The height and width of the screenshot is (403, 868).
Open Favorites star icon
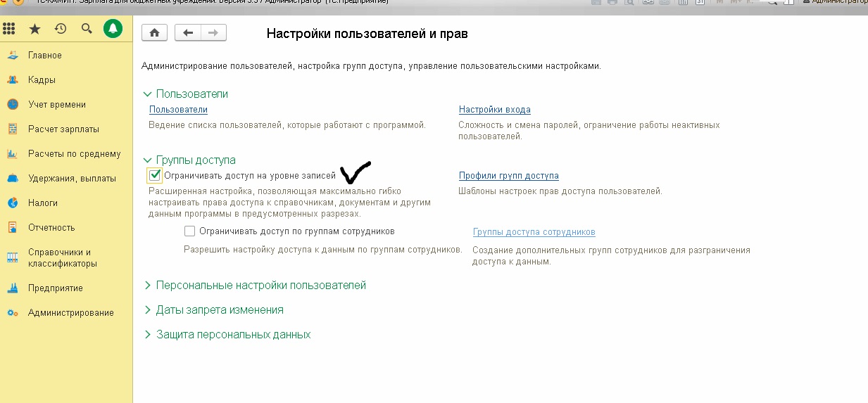pos(34,29)
